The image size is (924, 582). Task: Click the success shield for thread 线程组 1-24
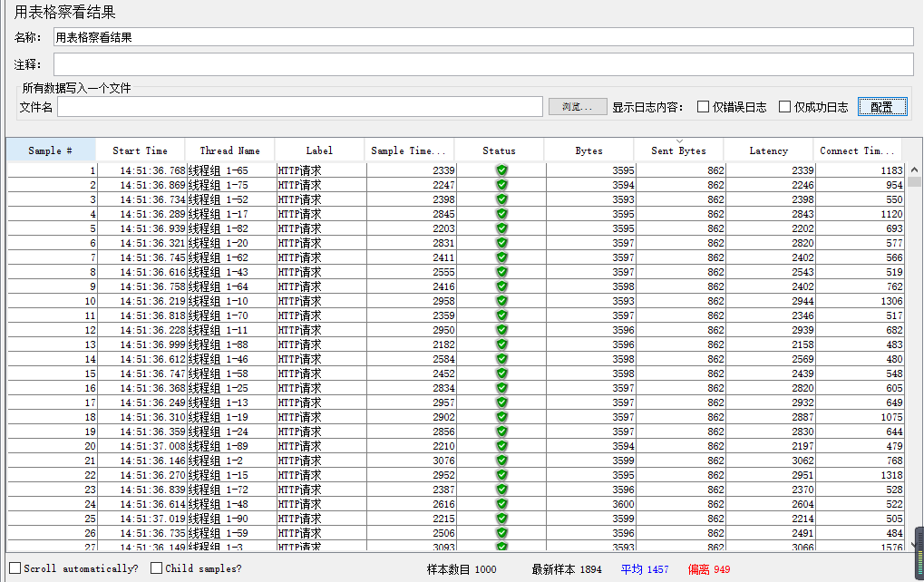click(501, 432)
